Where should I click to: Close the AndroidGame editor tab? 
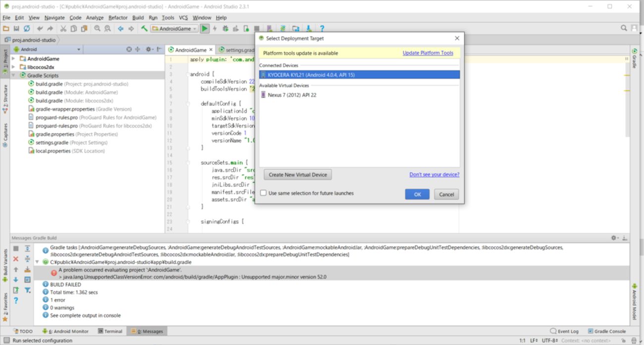coord(211,49)
